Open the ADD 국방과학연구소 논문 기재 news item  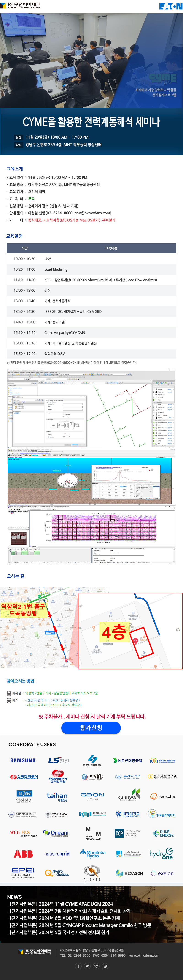coord(65,918)
